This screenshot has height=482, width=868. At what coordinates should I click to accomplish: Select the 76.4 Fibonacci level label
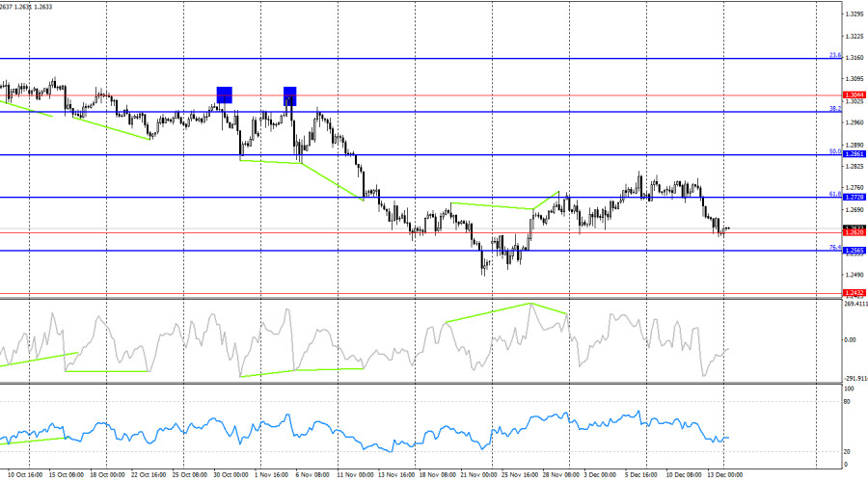pos(835,248)
